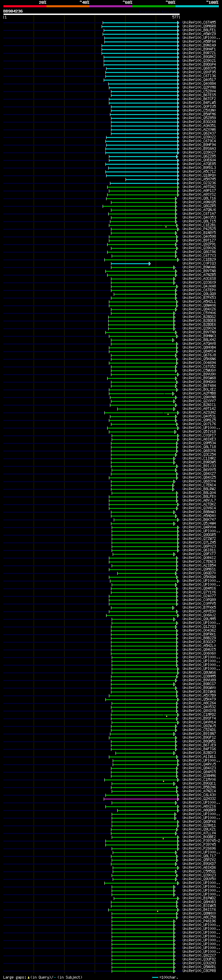Select the UniRef100_Q5PZV2 label
The height and width of the screenshot is (980, 222).
pos(199,860)
